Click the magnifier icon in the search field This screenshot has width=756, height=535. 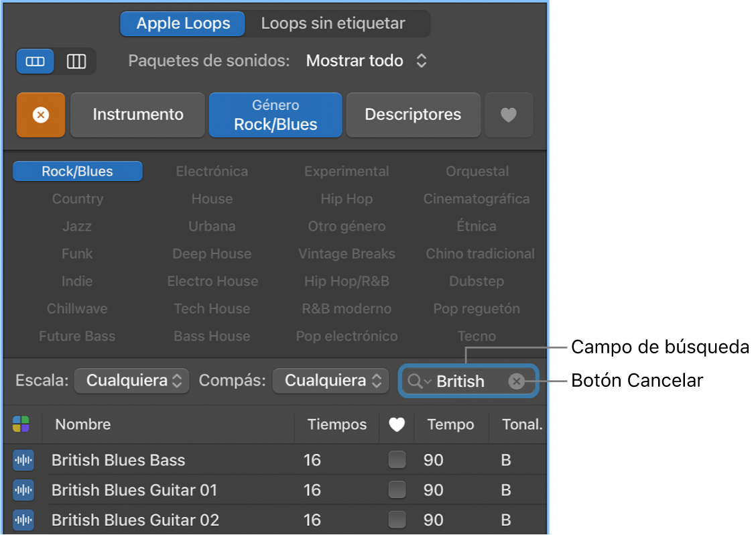pos(416,381)
